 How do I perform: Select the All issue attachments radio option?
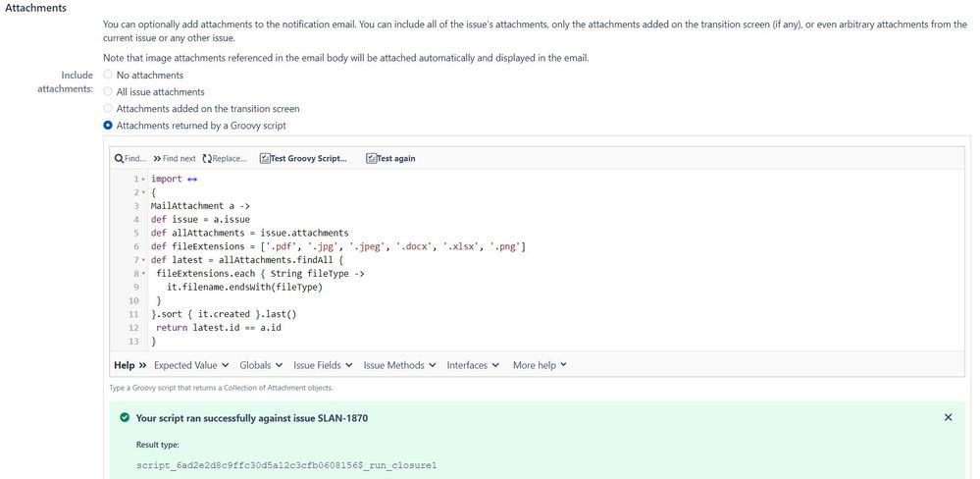click(108, 91)
